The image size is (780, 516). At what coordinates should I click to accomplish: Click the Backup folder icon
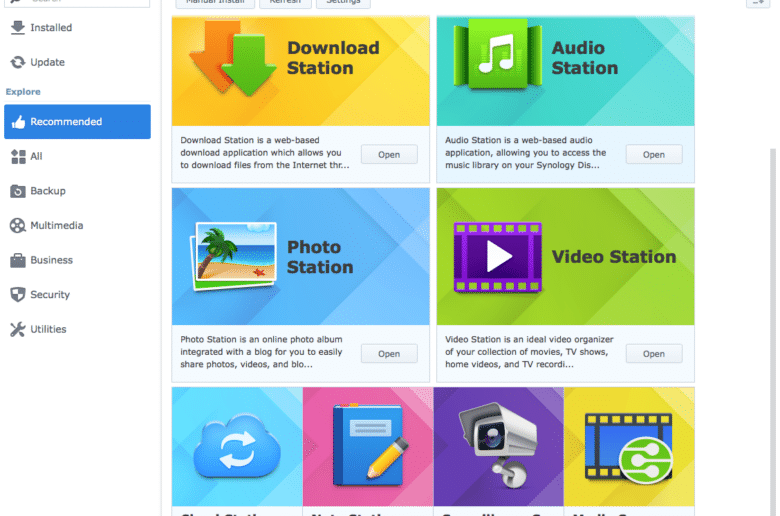click(x=18, y=191)
